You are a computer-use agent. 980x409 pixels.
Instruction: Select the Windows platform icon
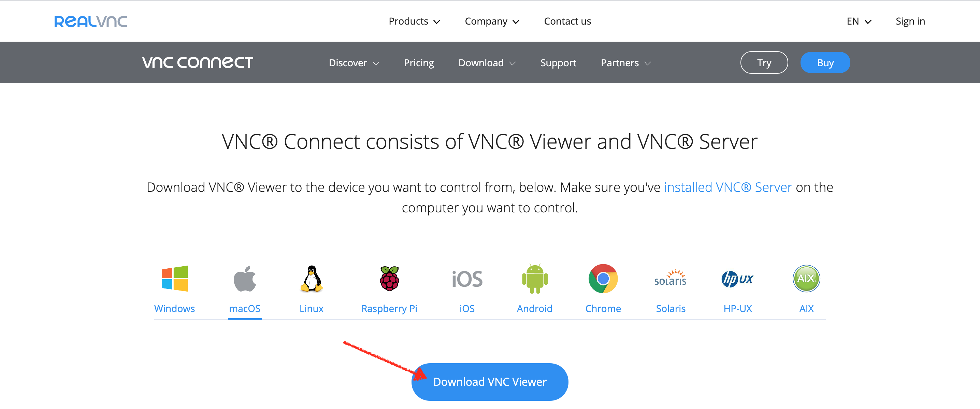(175, 279)
